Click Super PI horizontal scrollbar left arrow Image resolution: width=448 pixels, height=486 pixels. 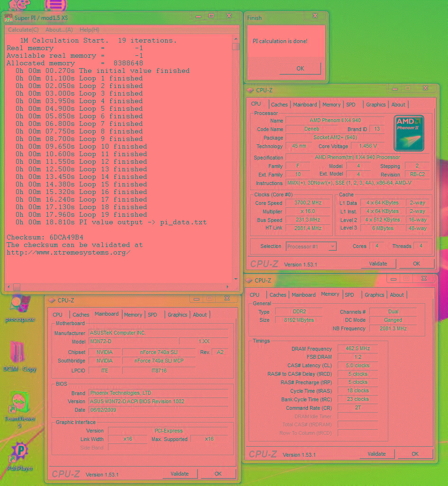9,287
